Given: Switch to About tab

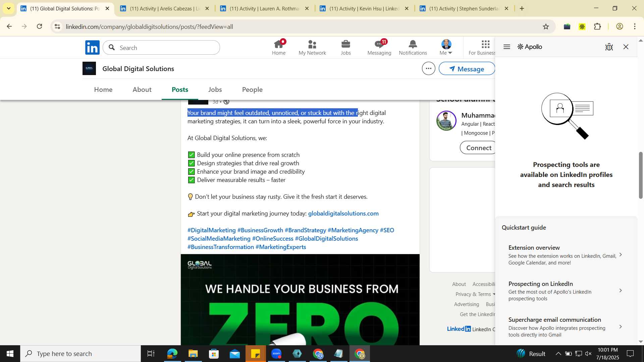Looking at the screenshot, I should pyautogui.click(x=142, y=89).
